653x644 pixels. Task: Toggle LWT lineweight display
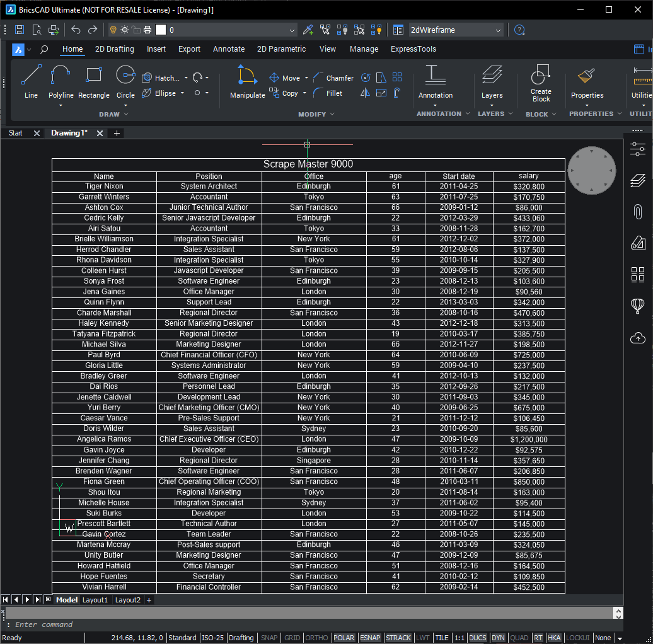pyautogui.click(x=423, y=637)
